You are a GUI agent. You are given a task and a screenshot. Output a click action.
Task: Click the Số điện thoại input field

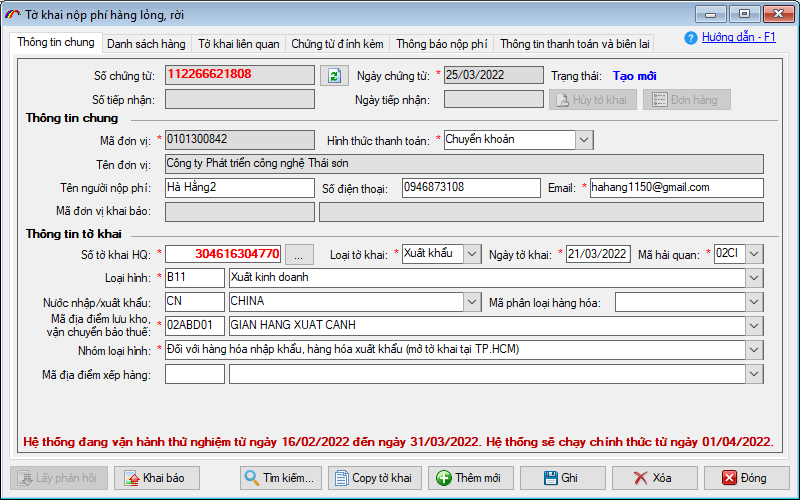pyautogui.click(x=471, y=188)
